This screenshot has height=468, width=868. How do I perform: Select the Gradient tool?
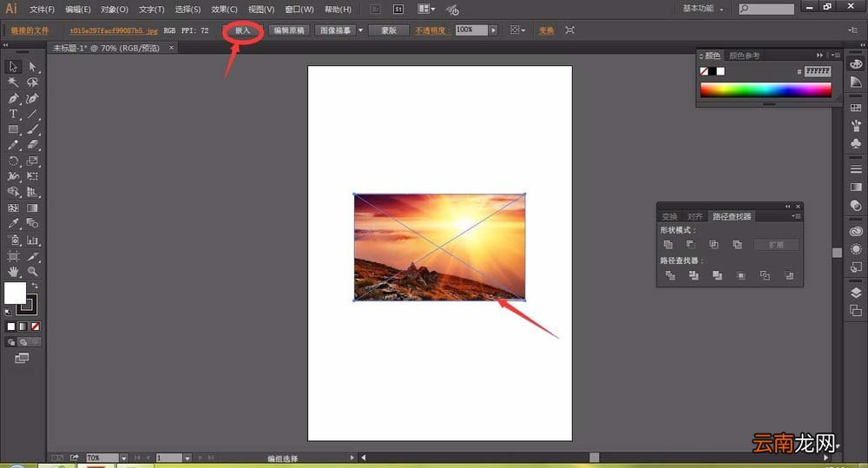33,208
